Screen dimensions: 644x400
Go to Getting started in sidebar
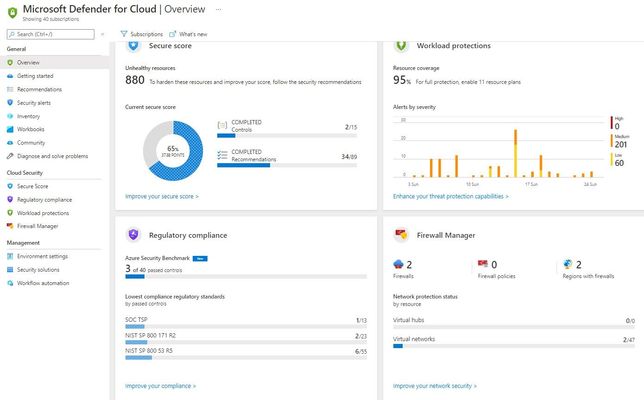coord(35,76)
